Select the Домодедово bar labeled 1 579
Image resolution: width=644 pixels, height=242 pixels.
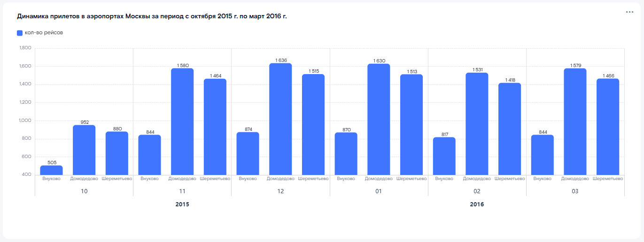pyautogui.click(x=575, y=122)
